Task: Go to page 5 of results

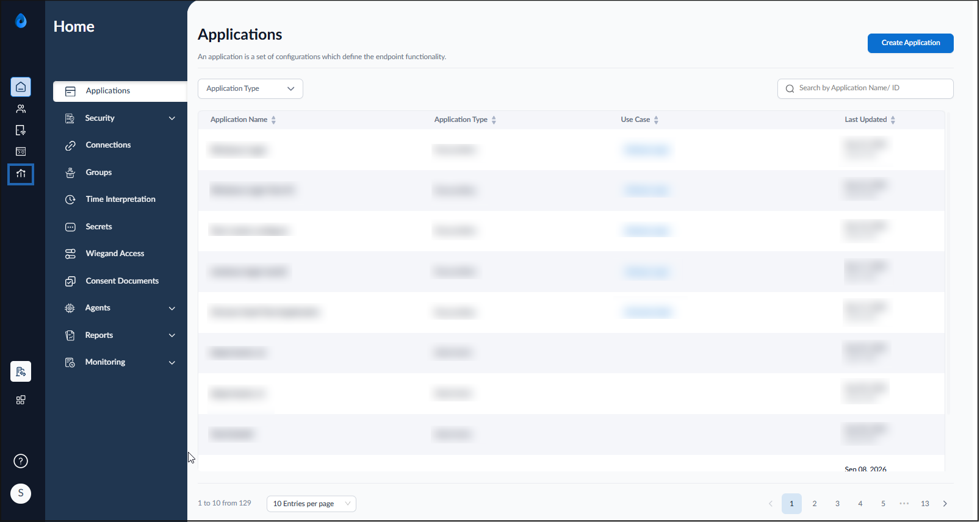Action: 883,504
